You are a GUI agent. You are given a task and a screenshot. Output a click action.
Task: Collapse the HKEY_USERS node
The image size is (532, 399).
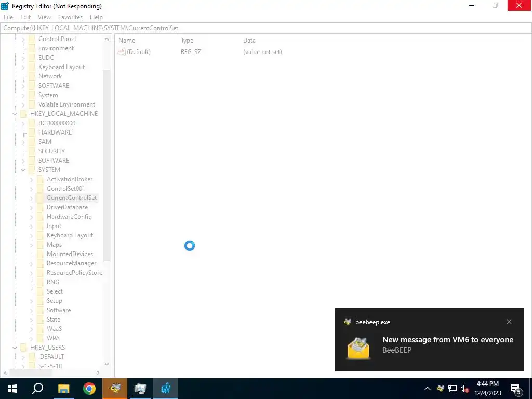[x=15, y=348]
